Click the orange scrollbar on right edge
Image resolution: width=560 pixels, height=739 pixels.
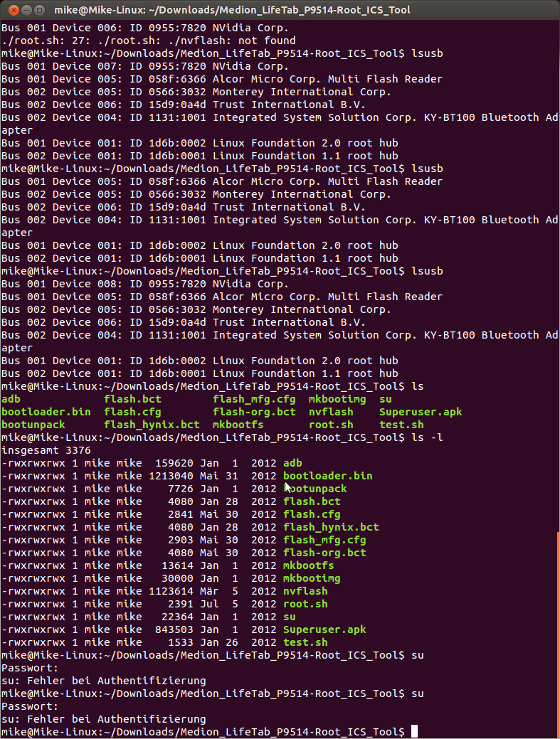pyautogui.click(x=558, y=634)
